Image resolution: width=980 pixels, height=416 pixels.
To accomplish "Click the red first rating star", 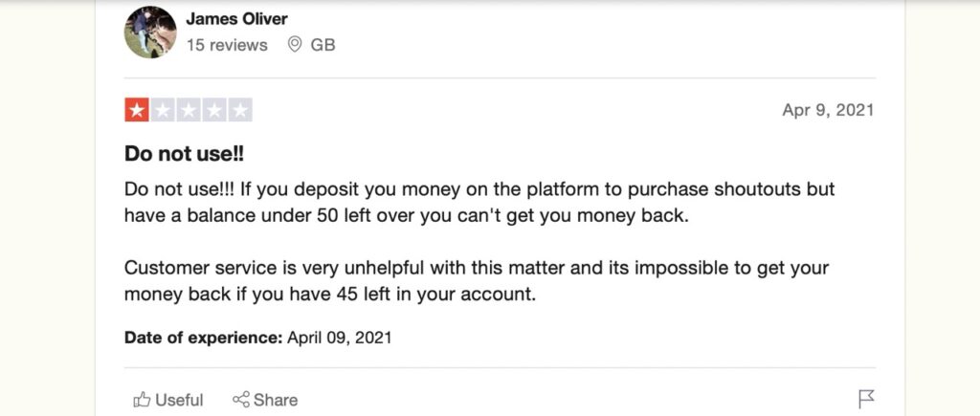I will (x=137, y=110).
